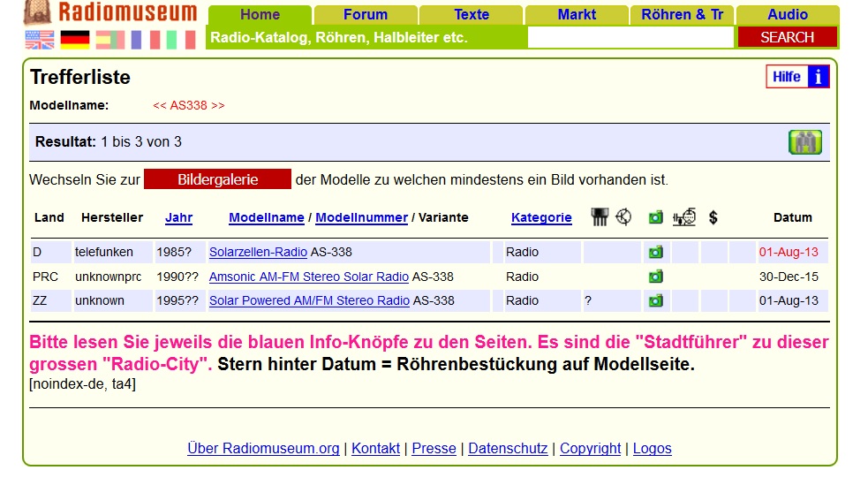Click the '<< AS338 >>' search term
Image resolution: width=868 pixels, height=493 pixels.
(189, 105)
